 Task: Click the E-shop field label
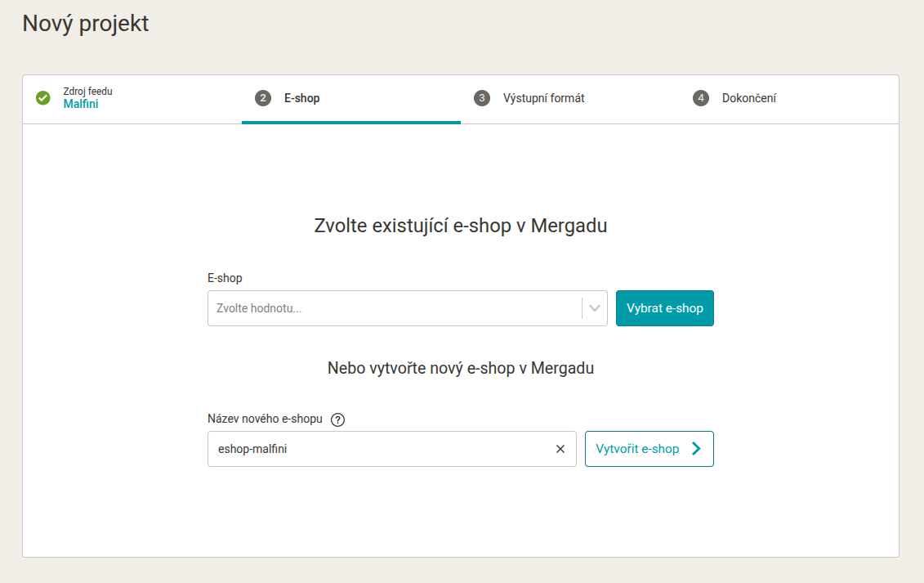coord(225,278)
